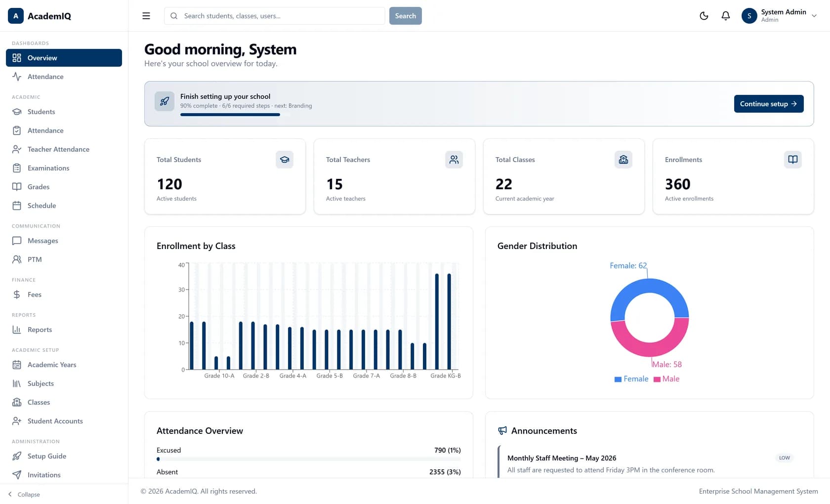Click the AcademIQ logo icon
The image size is (830, 504).
[x=16, y=16]
